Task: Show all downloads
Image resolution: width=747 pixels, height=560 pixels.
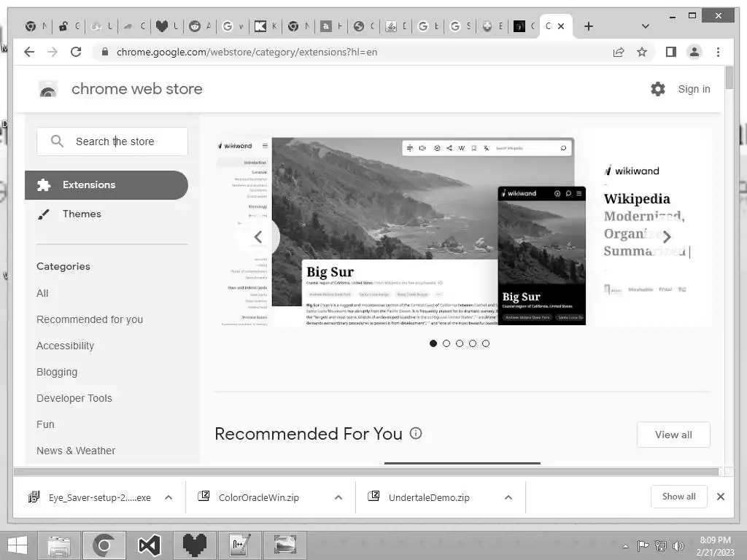Action: click(x=679, y=497)
